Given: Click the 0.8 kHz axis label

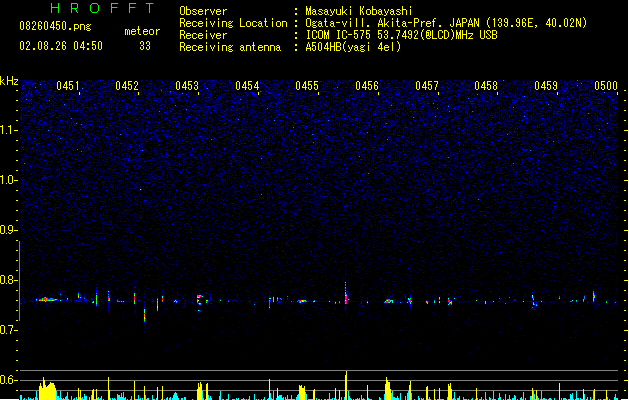Looking at the screenshot, I should tap(9, 280).
